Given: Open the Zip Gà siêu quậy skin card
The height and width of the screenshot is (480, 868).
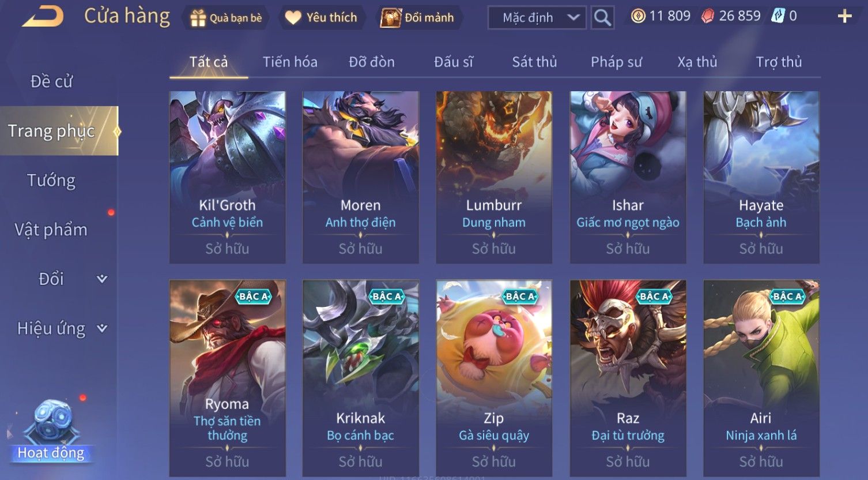Looking at the screenshot, I should (494, 378).
